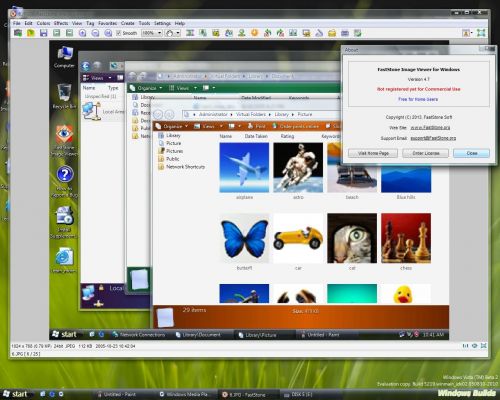Click the 1:1 actual size status bar icon
Image resolution: width=500 pixels, height=400 pixels.
[x=465, y=346]
